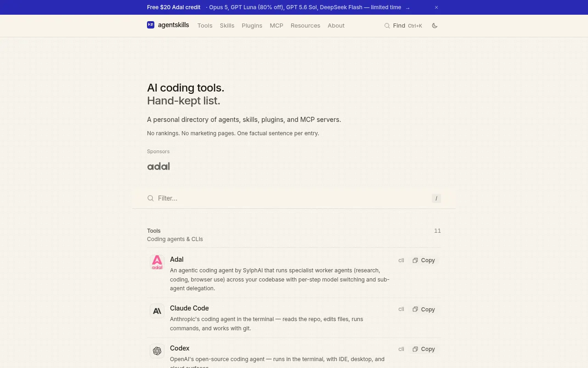The width and height of the screenshot is (588, 368).
Task: Open the Tools nav item
Action: click(205, 26)
